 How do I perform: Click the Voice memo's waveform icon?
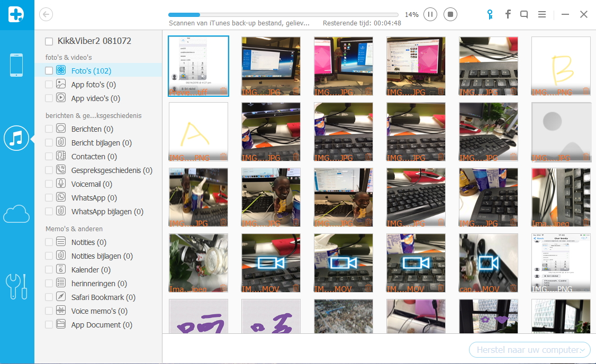coord(61,310)
